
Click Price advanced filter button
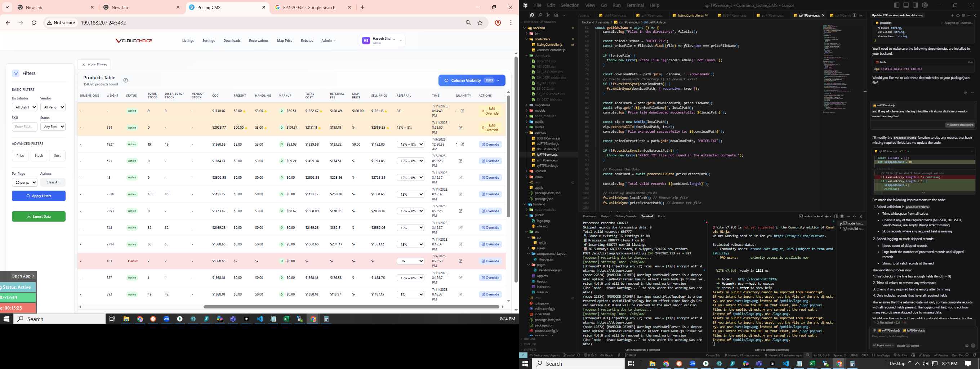(20, 156)
